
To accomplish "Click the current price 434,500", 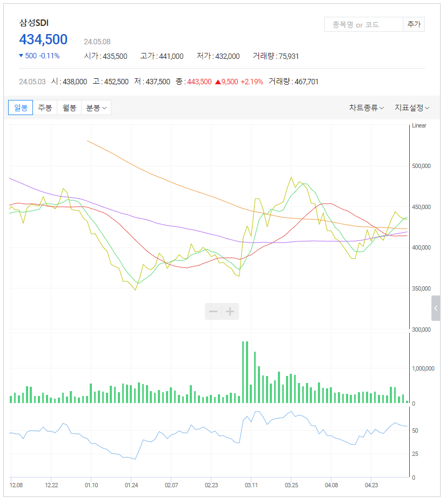I will [x=43, y=39].
